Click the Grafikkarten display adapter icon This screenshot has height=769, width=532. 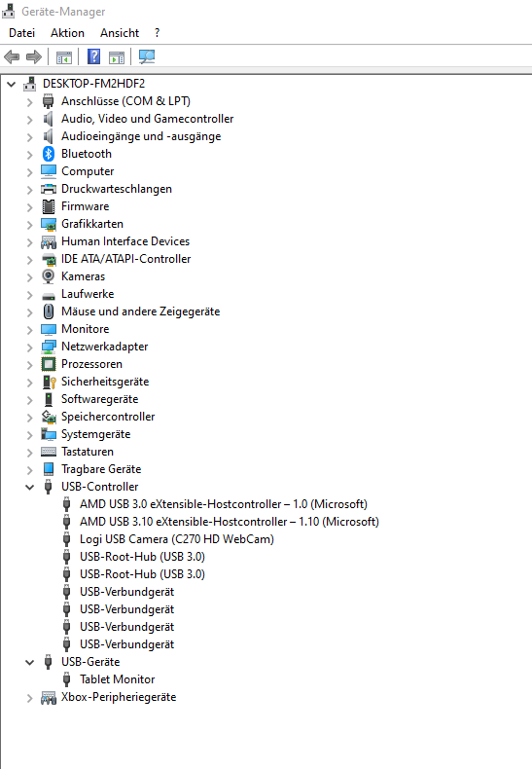tap(49, 224)
